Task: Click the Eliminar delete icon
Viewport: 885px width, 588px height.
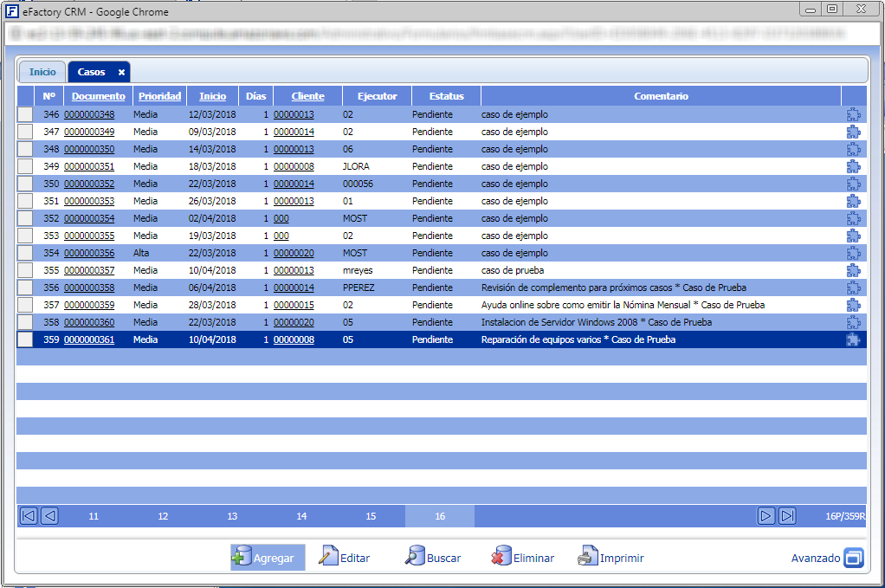Action: coord(501,558)
